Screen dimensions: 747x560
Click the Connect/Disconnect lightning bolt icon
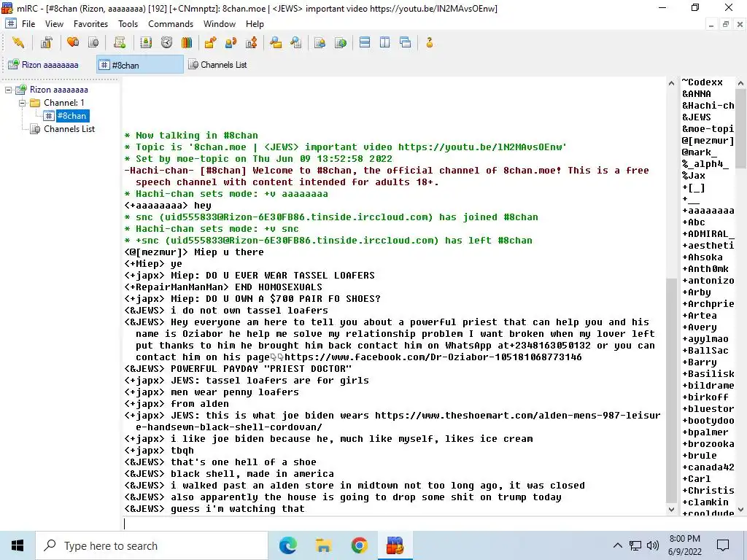click(18, 43)
